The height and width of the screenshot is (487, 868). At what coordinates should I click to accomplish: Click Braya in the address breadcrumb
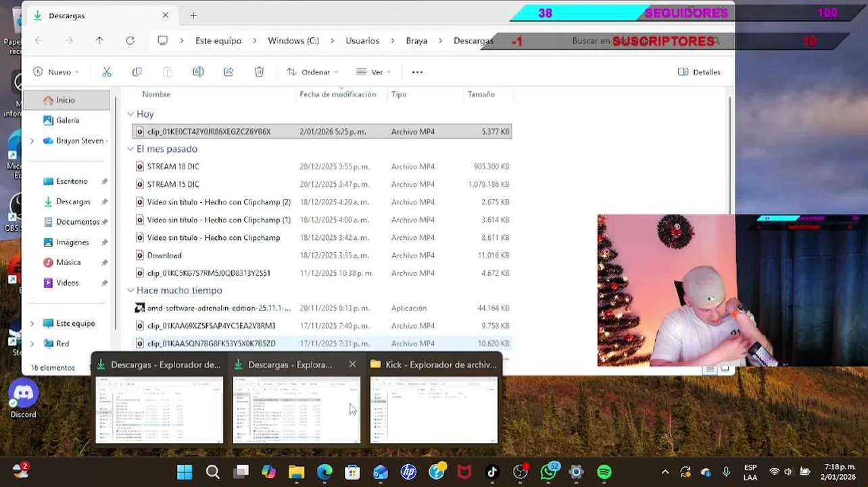416,41
